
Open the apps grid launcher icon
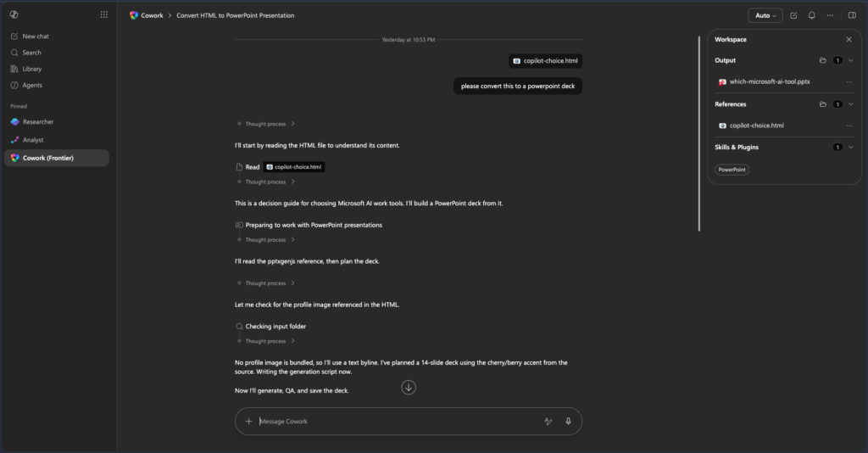point(104,14)
